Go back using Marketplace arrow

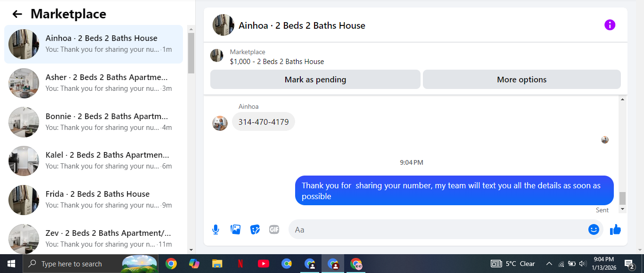(x=17, y=14)
